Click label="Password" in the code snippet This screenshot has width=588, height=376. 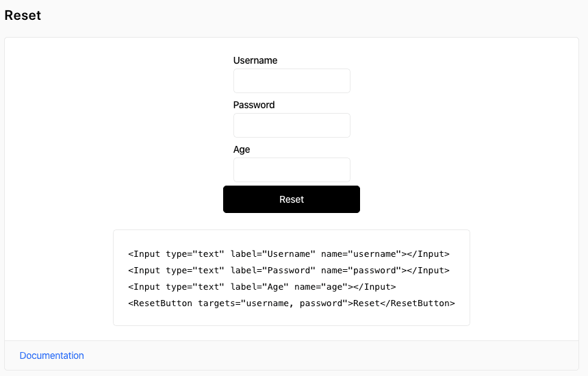pyautogui.click(x=272, y=271)
